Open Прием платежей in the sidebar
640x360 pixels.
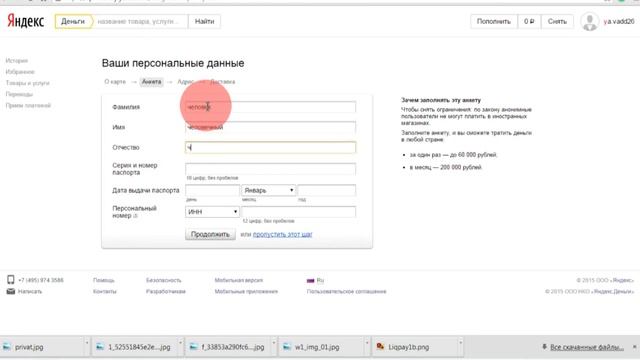click(28, 105)
